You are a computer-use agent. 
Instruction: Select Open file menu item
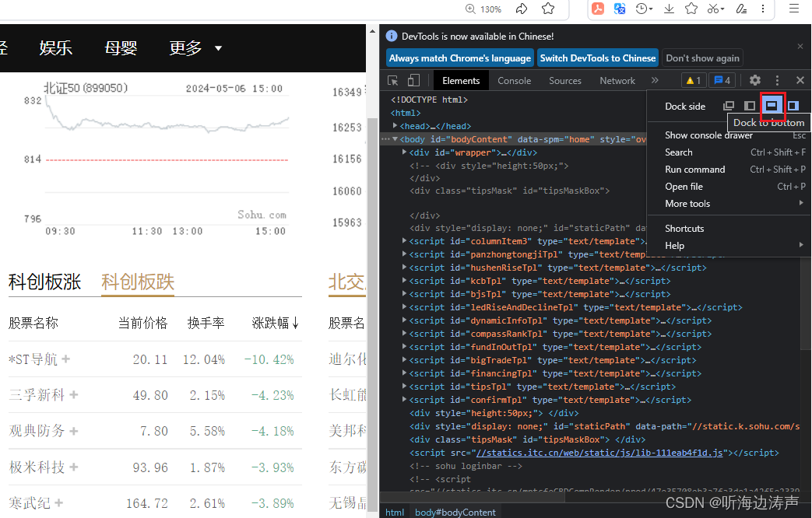pyautogui.click(x=729, y=187)
